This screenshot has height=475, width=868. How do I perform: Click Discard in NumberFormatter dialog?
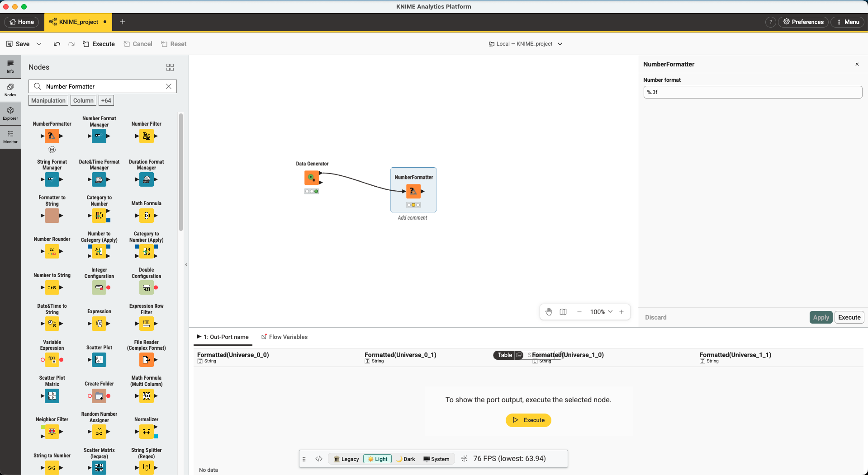click(656, 317)
